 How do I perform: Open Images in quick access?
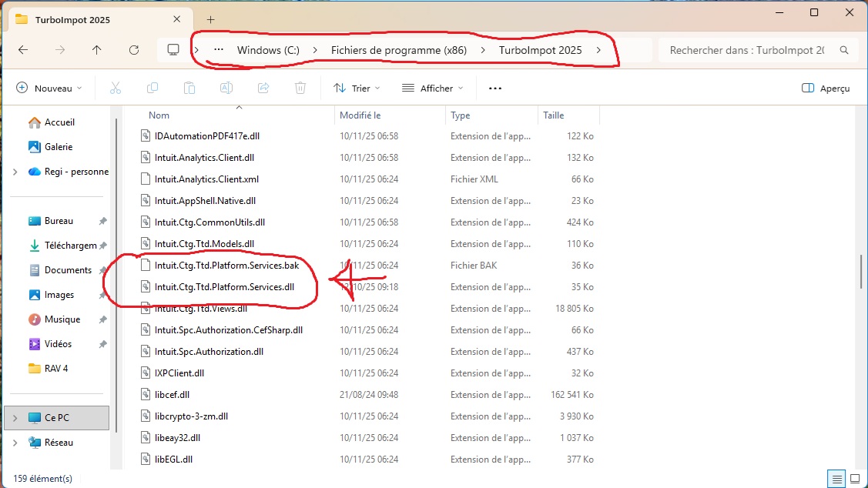[51, 295]
